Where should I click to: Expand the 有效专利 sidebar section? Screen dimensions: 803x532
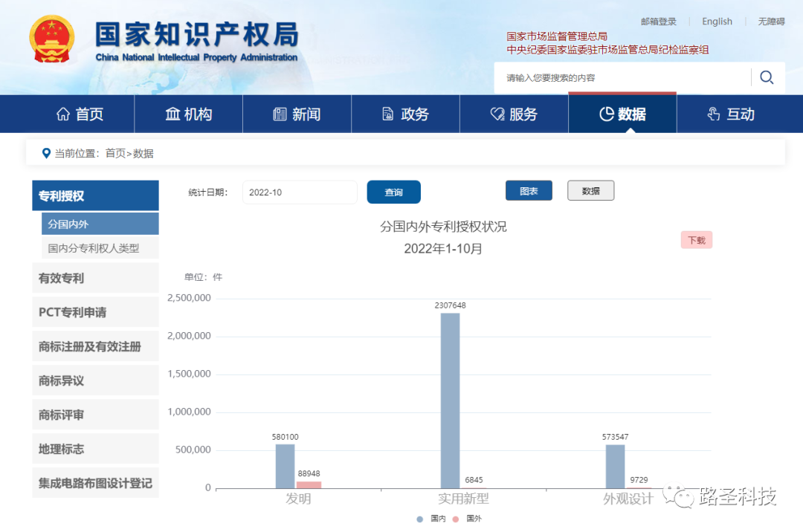(x=95, y=278)
